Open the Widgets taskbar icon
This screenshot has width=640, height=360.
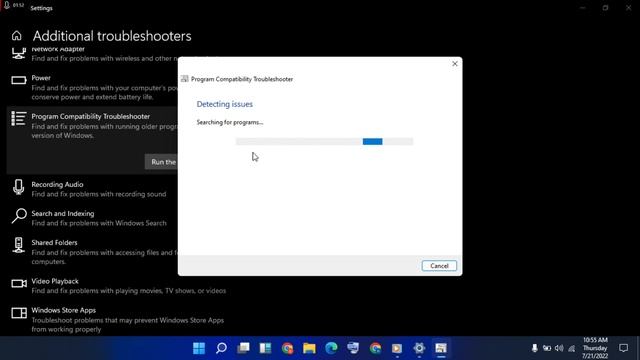coord(265,348)
